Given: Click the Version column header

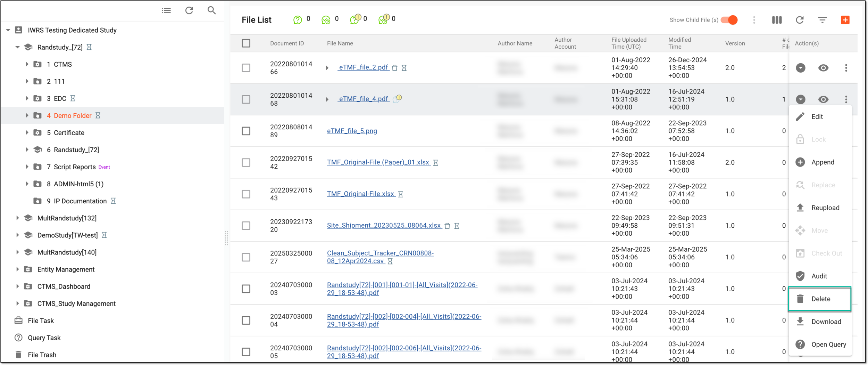Looking at the screenshot, I should (735, 43).
